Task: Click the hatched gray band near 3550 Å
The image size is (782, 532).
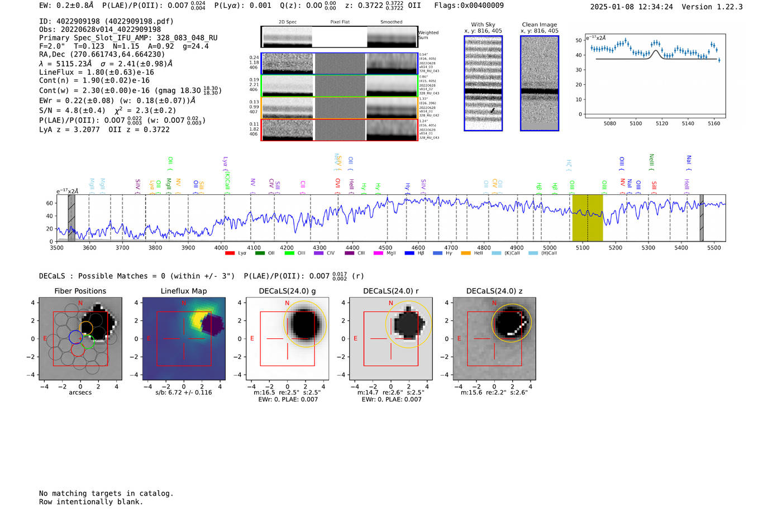Action: pos(71,218)
